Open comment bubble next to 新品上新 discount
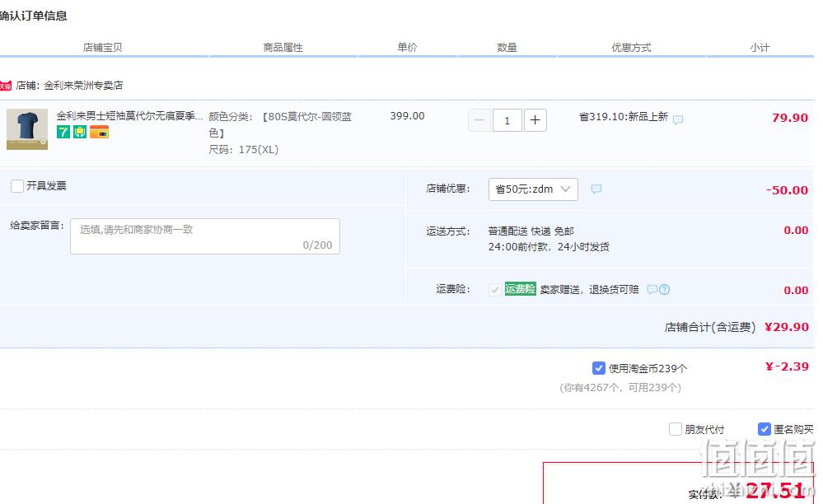The image size is (823, 504). tap(678, 119)
